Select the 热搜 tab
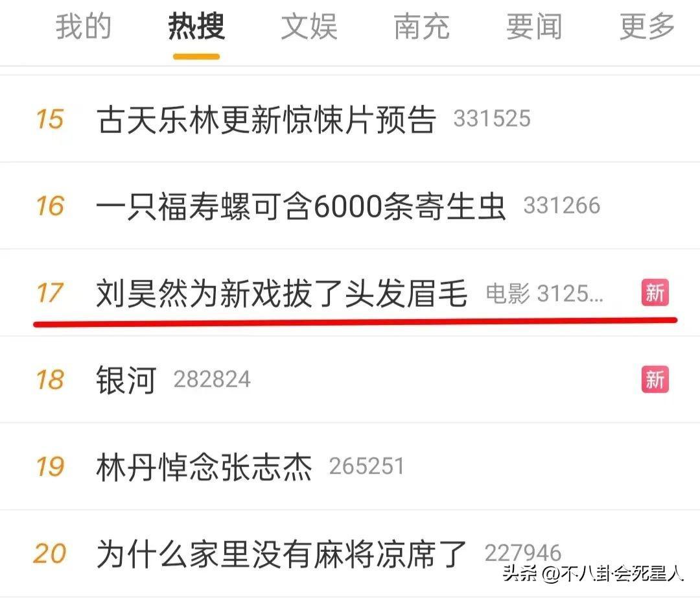 tap(196, 27)
